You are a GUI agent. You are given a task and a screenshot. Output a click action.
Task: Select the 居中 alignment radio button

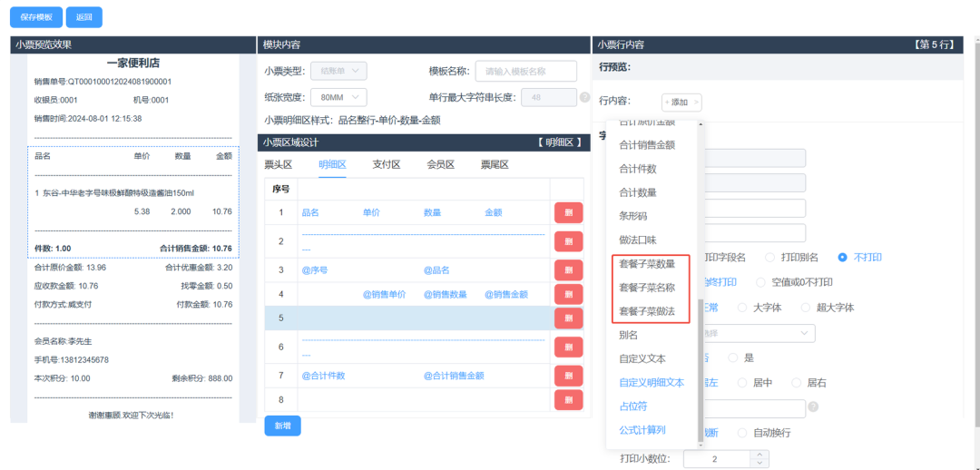tap(742, 383)
